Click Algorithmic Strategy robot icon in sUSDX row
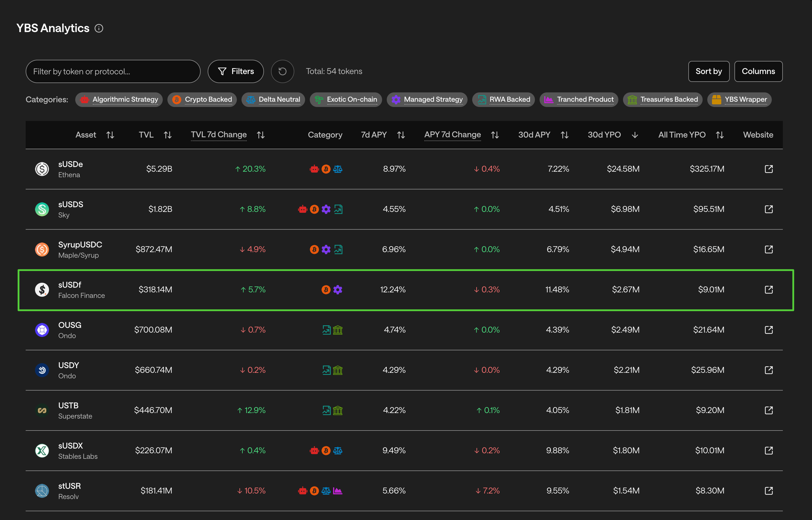The image size is (812, 520). point(314,450)
